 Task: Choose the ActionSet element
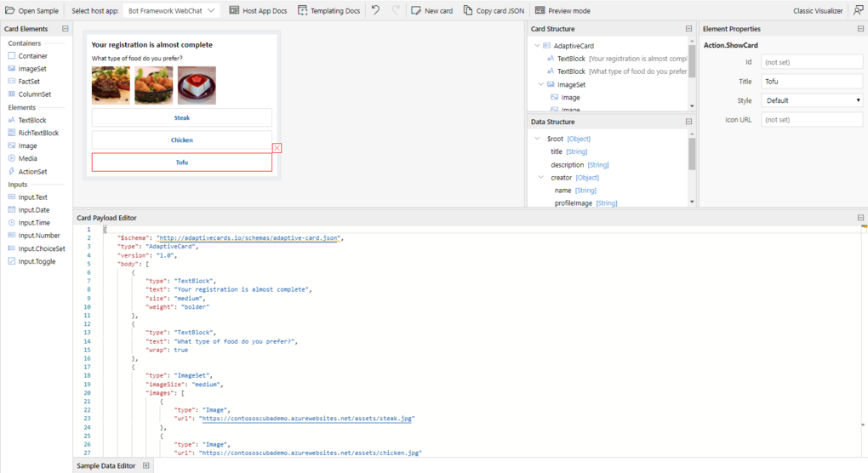28,172
